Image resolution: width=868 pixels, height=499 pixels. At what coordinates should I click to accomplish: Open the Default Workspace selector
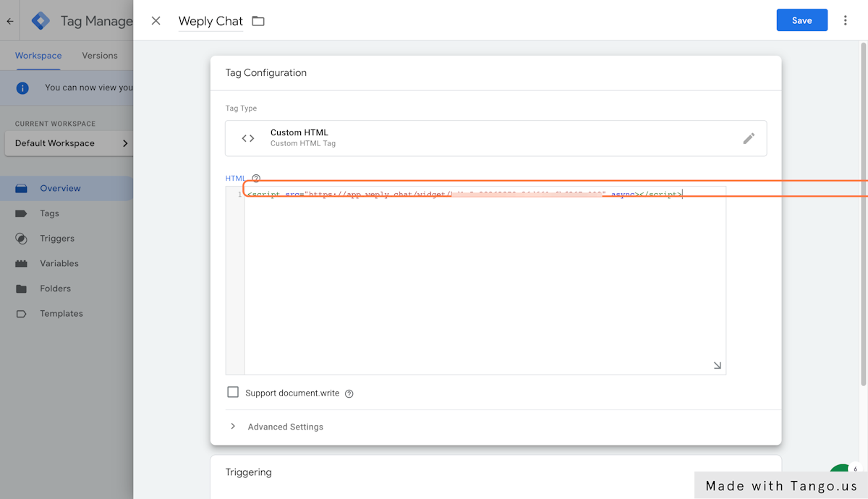[x=69, y=143]
